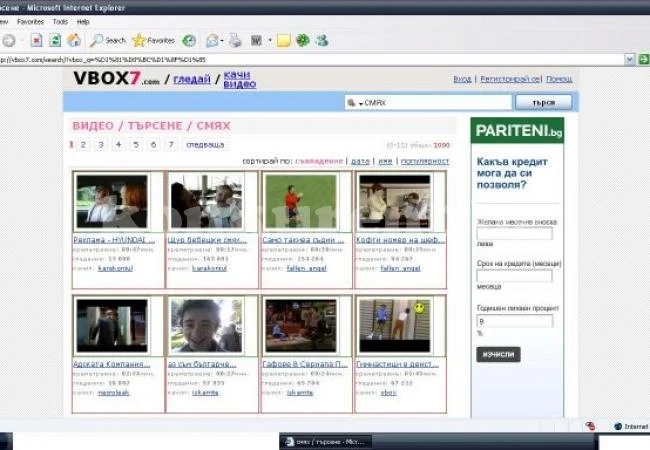The width and height of the screenshot is (650, 450).
Task: Sort results by 'име'
Action: pos(385,161)
